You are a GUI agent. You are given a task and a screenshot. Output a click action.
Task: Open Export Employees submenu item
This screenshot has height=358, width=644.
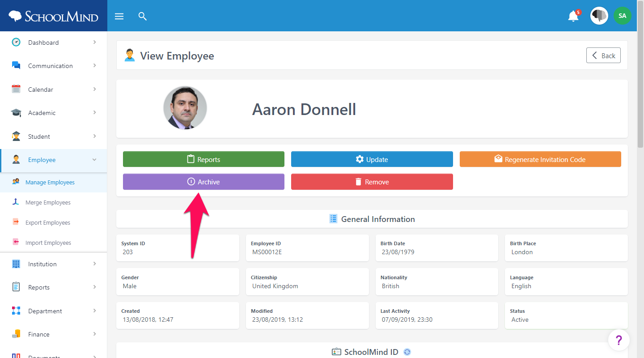pos(54,222)
